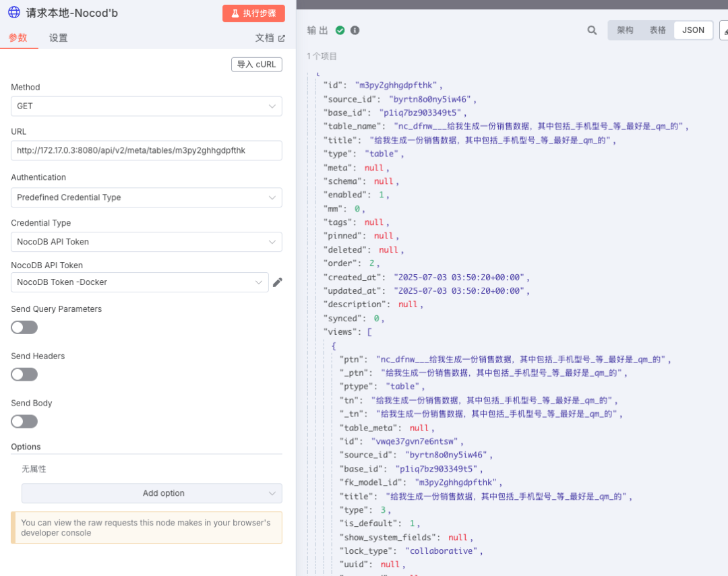Open the Credential Type NocoDB API Token dropdown
This screenshot has height=576, width=728.
[146, 242]
